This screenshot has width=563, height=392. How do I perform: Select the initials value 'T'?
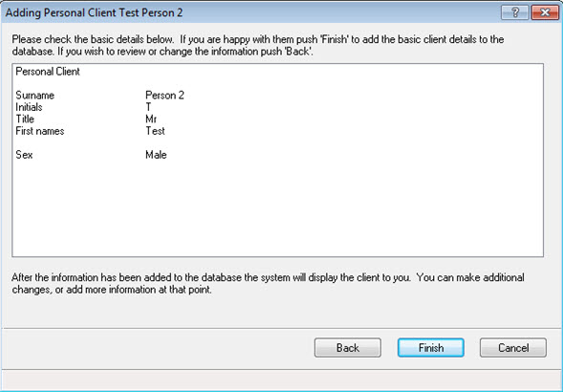pyautogui.click(x=148, y=107)
